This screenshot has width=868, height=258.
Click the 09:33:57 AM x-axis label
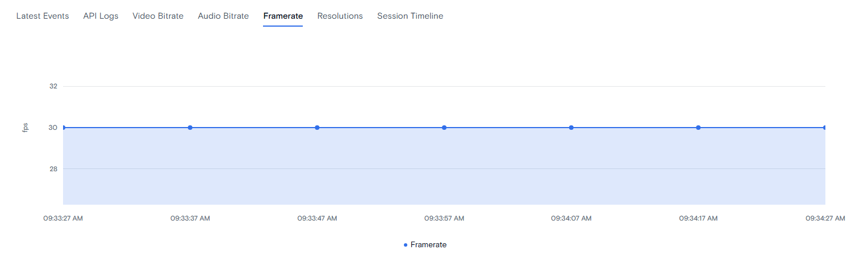click(x=444, y=218)
